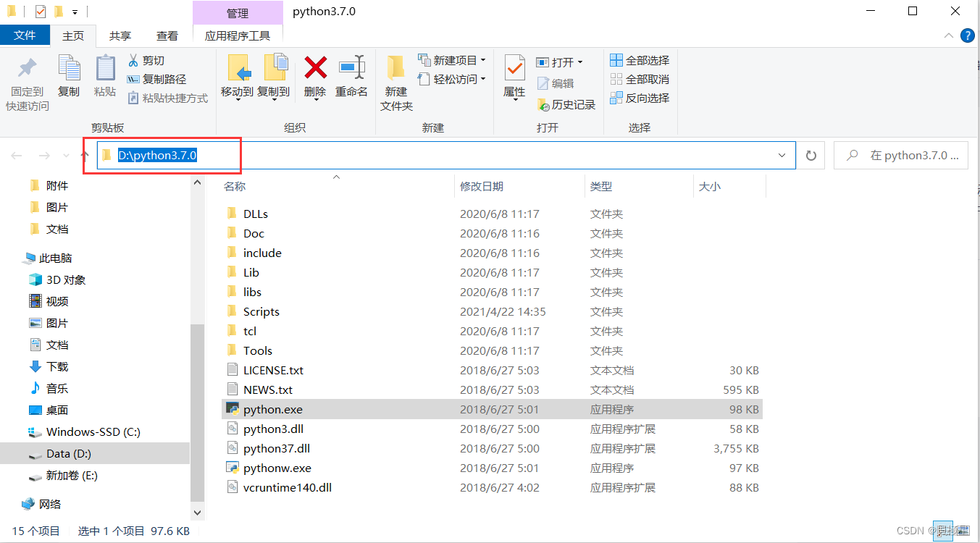Open the Application Tools (应用程序工具) tab
This screenshot has width=980, height=543.
coord(238,35)
